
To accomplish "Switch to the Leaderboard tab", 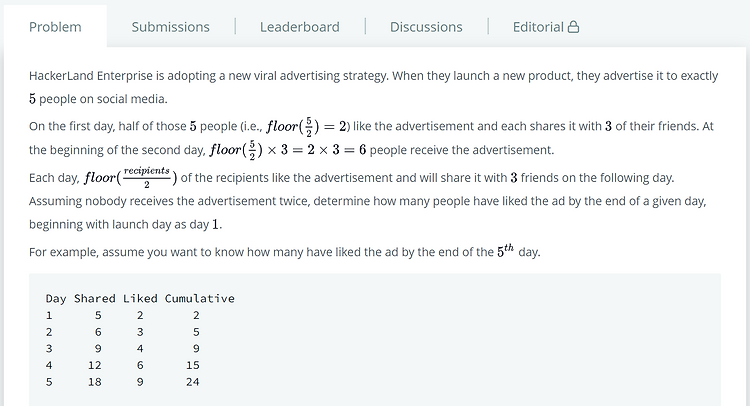I will pos(299,27).
